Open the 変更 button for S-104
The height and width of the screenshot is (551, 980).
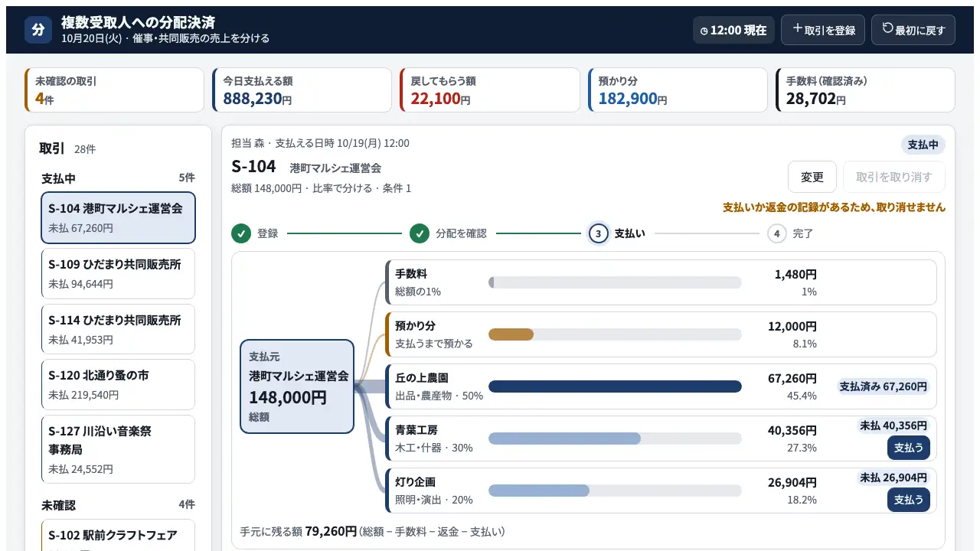tap(812, 177)
